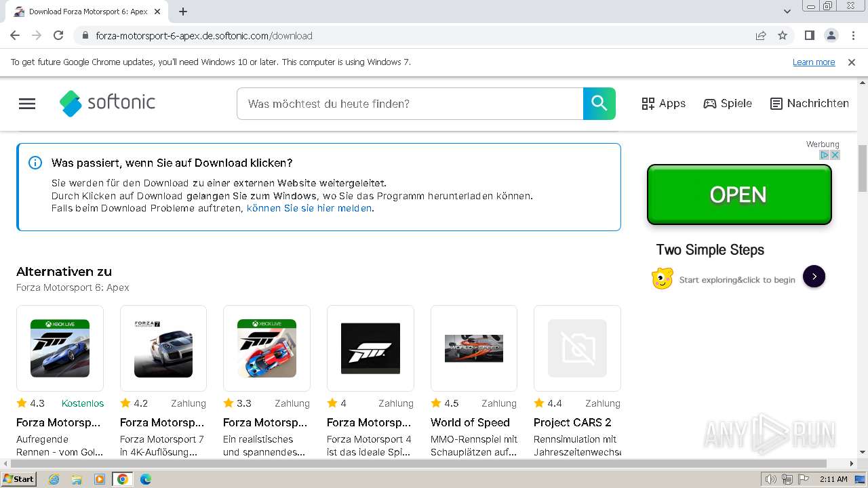868x488 pixels.
Task: Open the Forza Motorsport 7 thumbnail
Action: 163,348
